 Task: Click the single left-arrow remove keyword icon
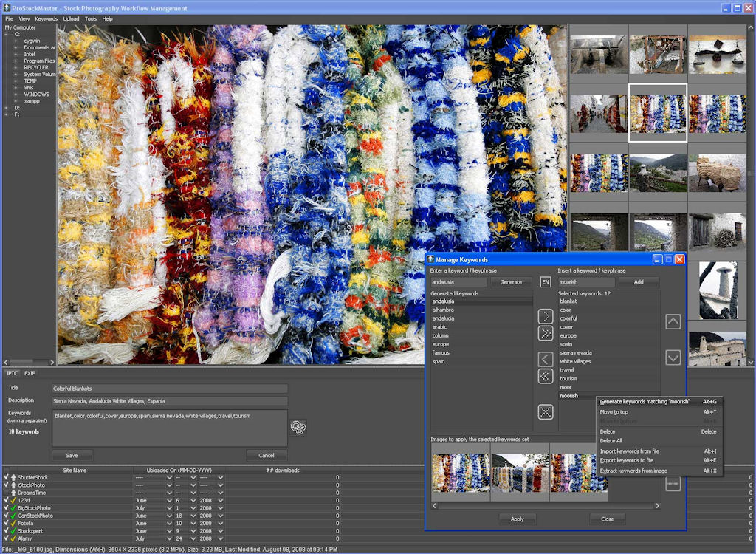point(546,360)
